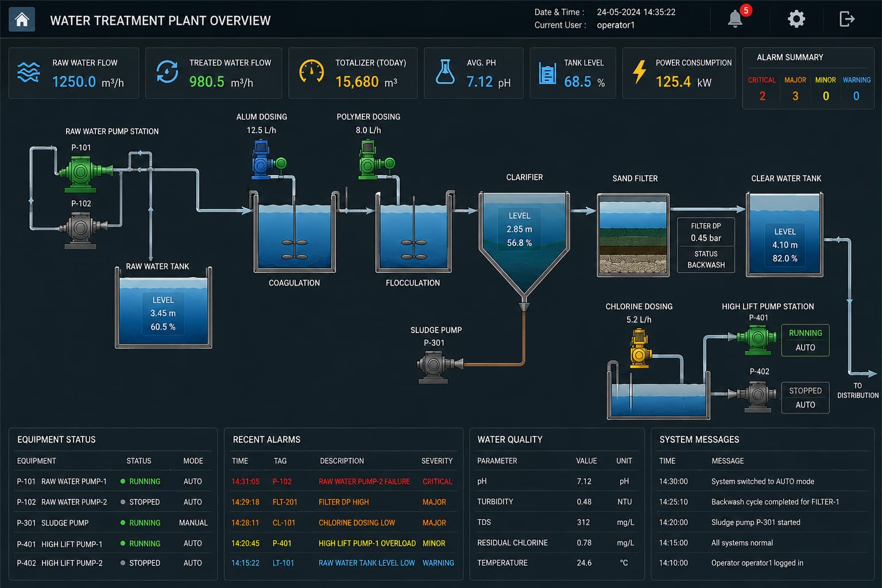Click the TURBIDITY water quality row
This screenshot has width=882, height=588.
(x=556, y=501)
